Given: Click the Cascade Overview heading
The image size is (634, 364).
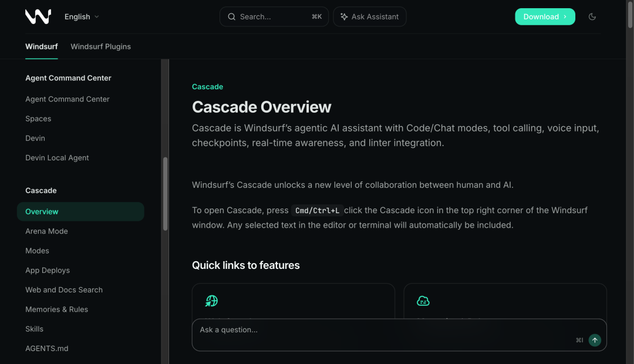Looking at the screenshot, I should [x=262, y=107].
